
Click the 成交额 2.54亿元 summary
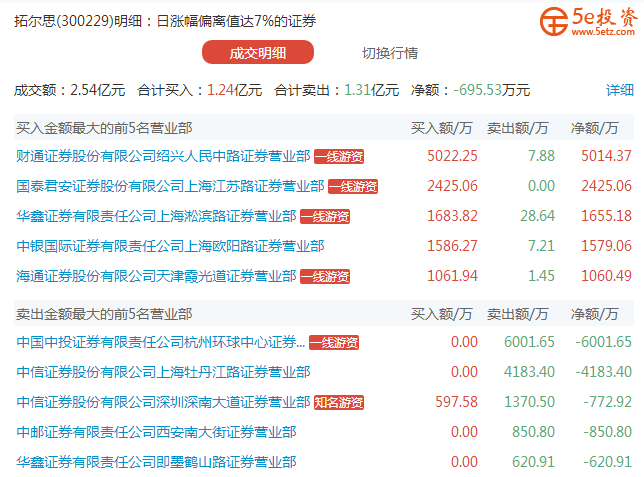(70, 90)
